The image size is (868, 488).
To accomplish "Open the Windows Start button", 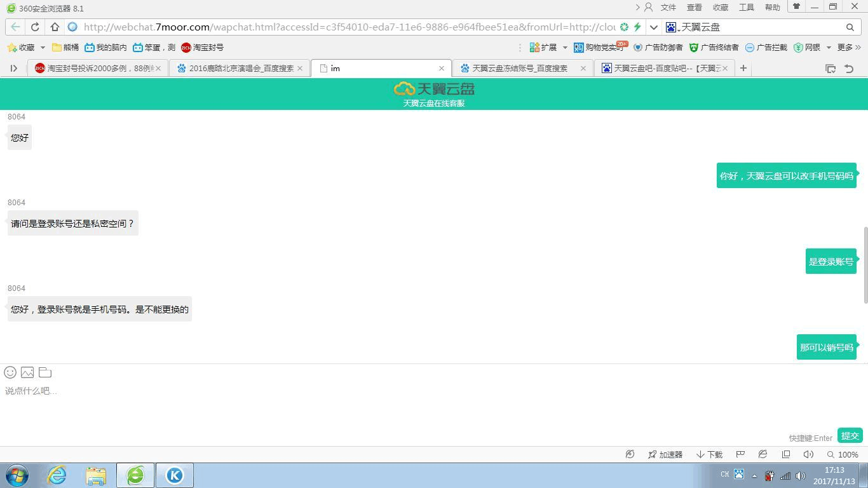I will tap(17, 475).
